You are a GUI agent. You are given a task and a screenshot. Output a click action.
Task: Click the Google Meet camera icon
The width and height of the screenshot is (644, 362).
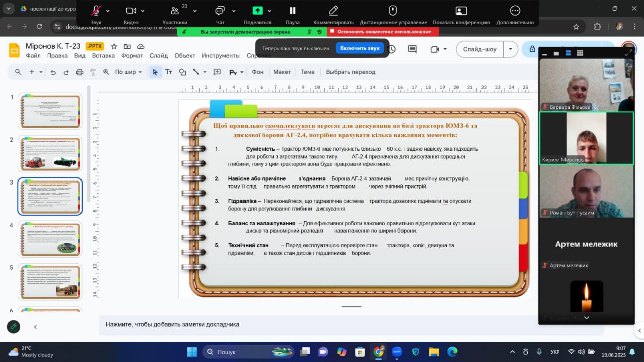pyautogui.click(x=434, y=49)
